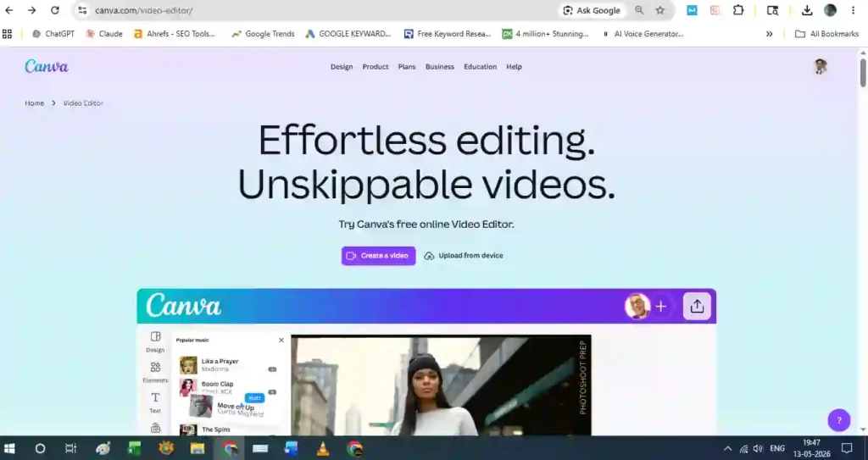This screenshot has width=868, height=460.
Task: Select the Like a Prayer track
Action: pyautogui.click(x=228, y=365)
